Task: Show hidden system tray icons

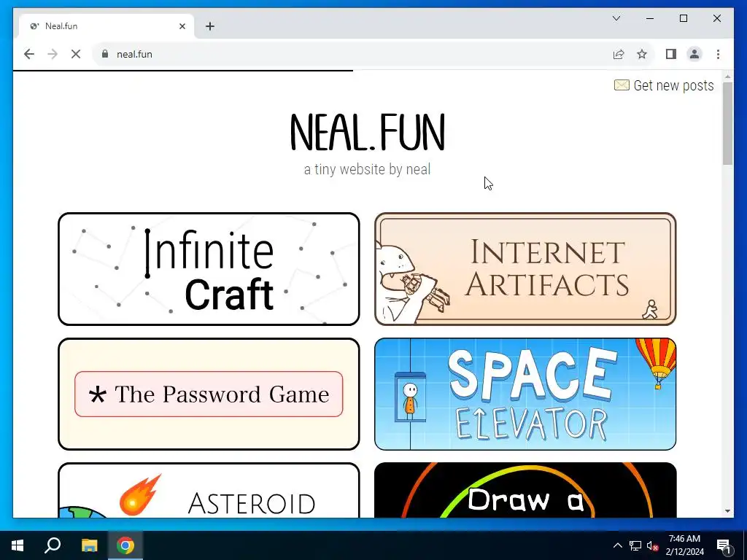Action: [x=617, y=545]
